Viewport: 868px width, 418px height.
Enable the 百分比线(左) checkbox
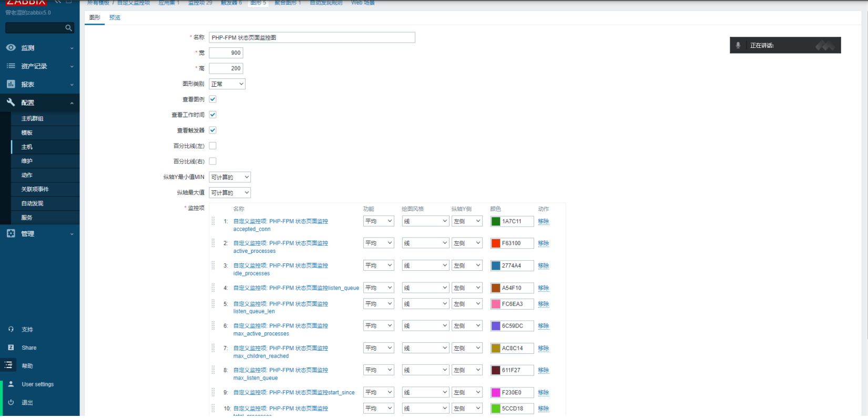[x=213, y=146]
